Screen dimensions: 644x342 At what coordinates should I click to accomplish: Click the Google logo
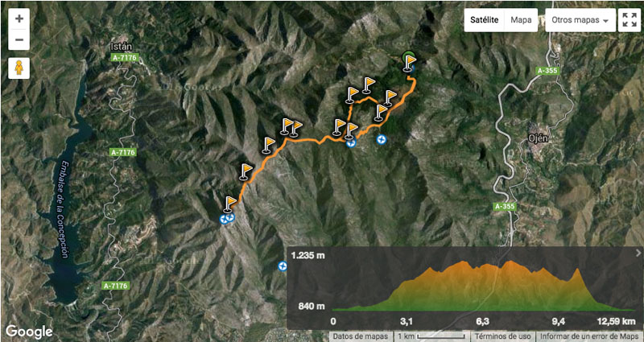(x=29, y=331)
